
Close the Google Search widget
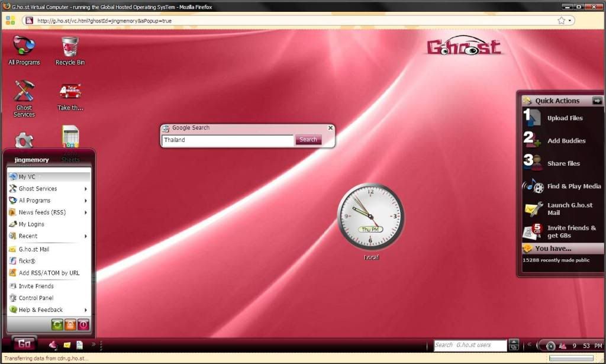(x=330, y=127)
